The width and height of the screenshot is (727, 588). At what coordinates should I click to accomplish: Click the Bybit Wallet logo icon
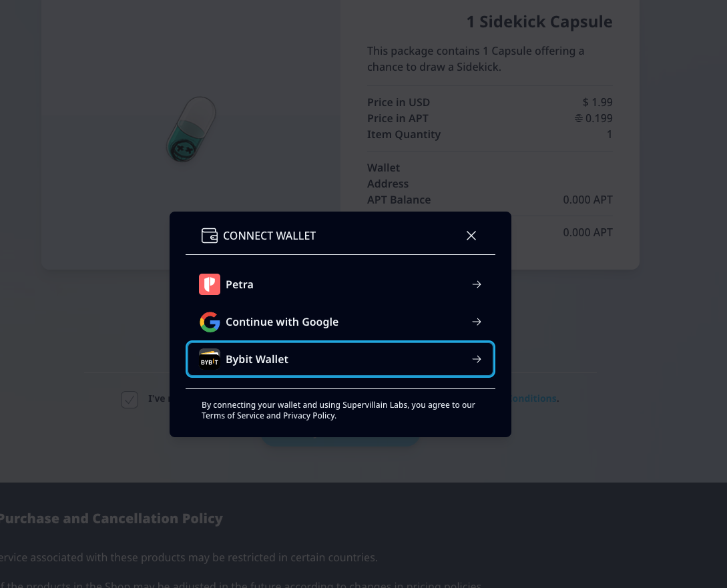[x=210, y=360]
